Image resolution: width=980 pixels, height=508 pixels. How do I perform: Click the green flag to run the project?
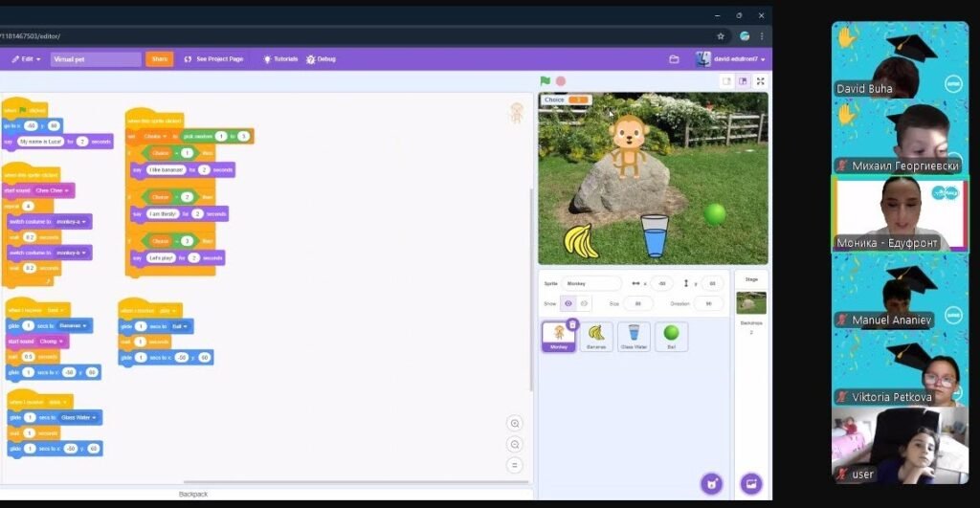coord(545,80)
